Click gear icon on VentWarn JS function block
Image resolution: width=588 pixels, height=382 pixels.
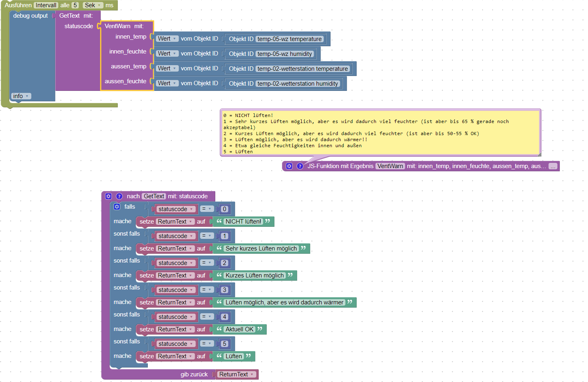pyautogui.click(x=289, y=166)
